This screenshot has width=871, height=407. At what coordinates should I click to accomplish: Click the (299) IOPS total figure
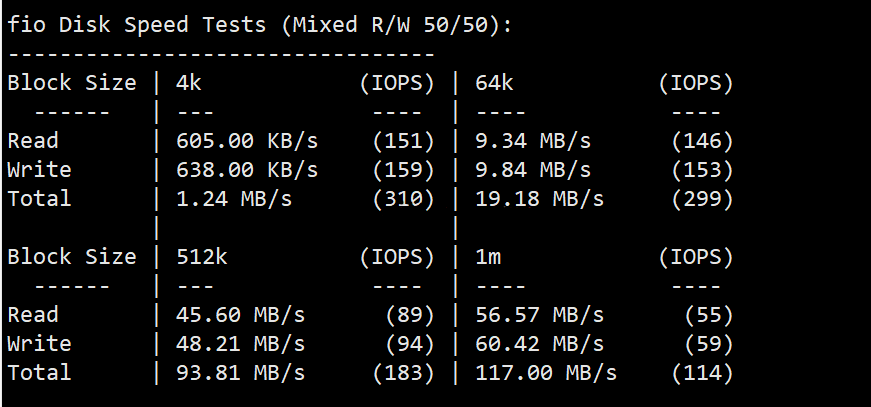click(703, 199)
